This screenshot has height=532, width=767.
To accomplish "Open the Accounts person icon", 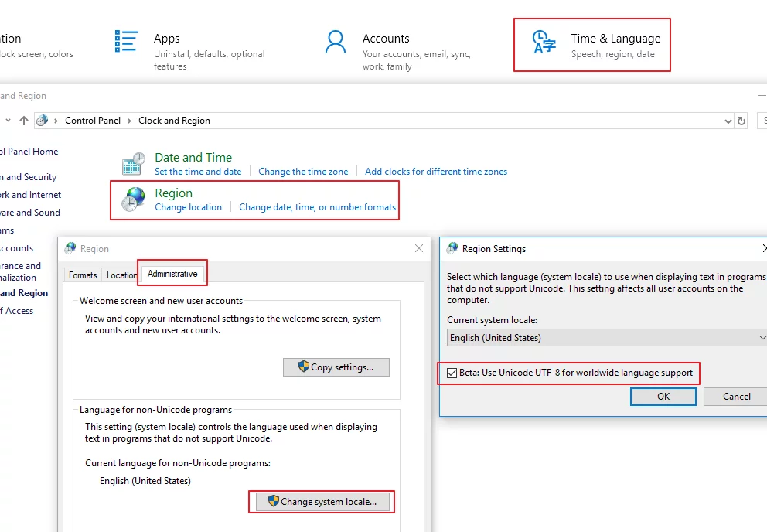I will click(x=336, y=43).
